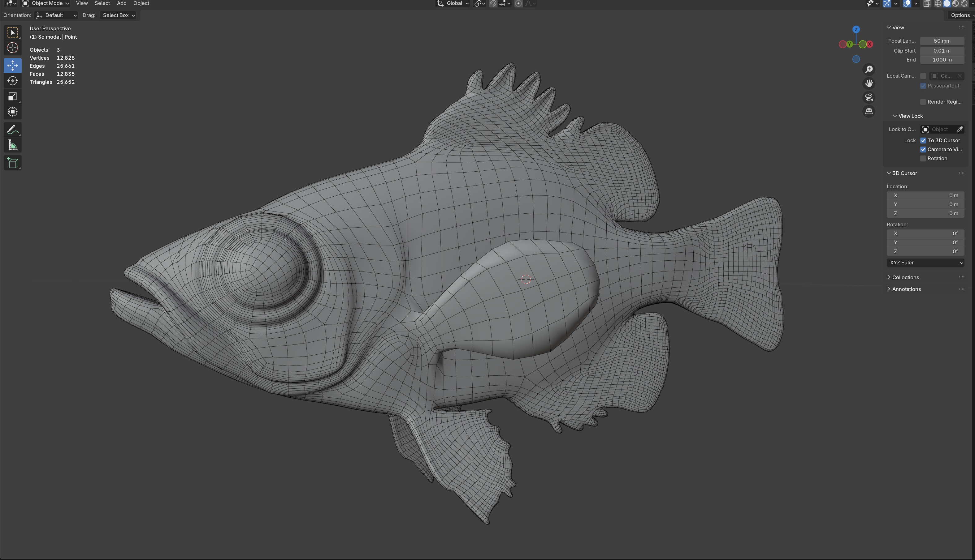Screen dimensions: 975x560
Task: Click the camera view icon in the viewport
Action: click(x=869, y=97)
